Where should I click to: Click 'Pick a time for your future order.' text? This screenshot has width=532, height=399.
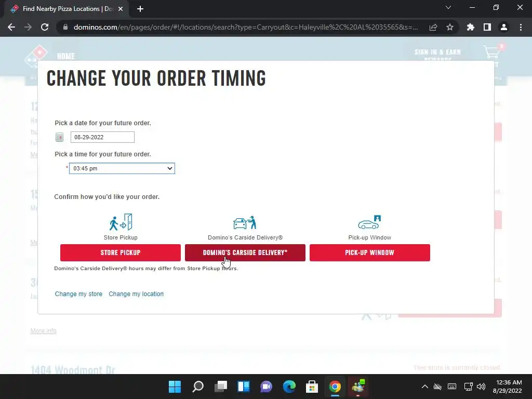pyautogui.click(x=103, y=154)
